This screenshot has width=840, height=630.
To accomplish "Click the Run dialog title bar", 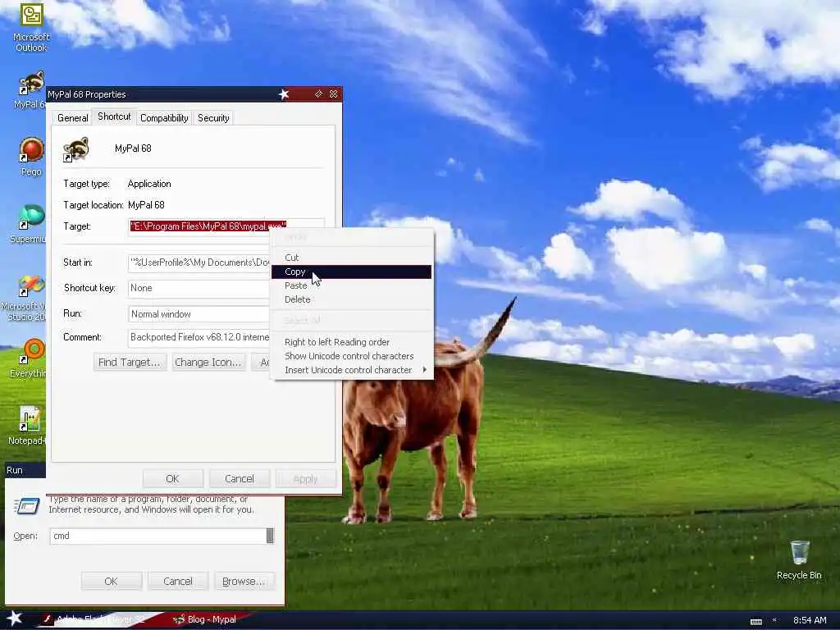I will [25, 470].
